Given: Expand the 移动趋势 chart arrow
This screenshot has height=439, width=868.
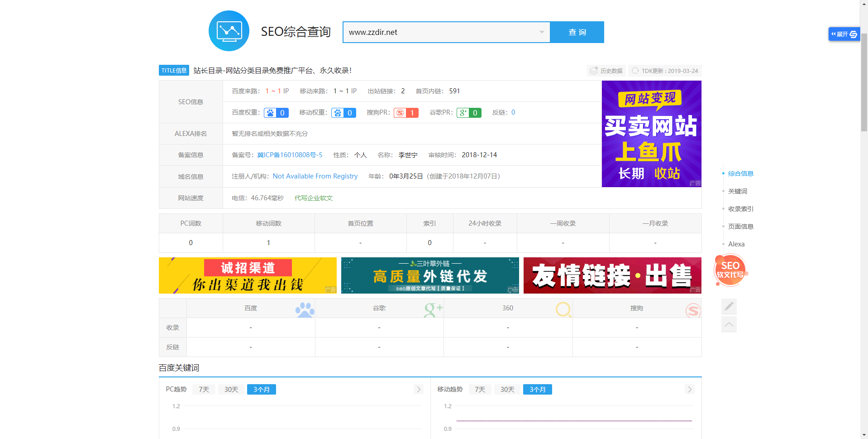Looking at the screenshot, I should pyautogui.click(x=689, y=390).
